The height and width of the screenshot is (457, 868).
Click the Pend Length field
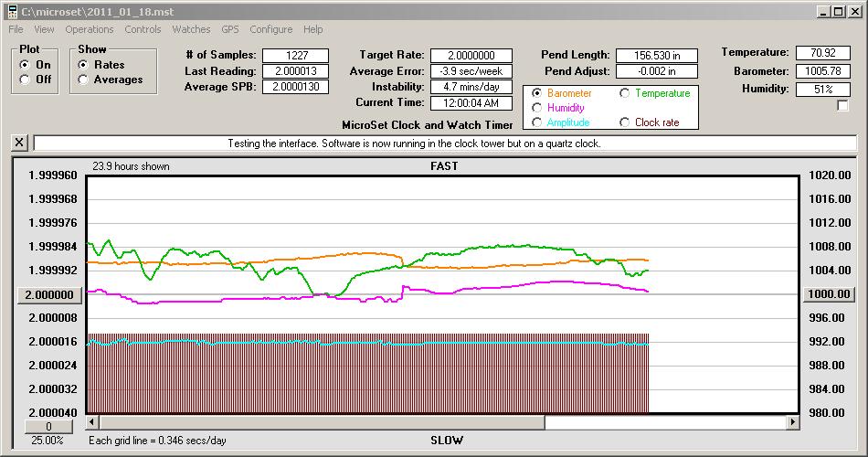point(657,56)
